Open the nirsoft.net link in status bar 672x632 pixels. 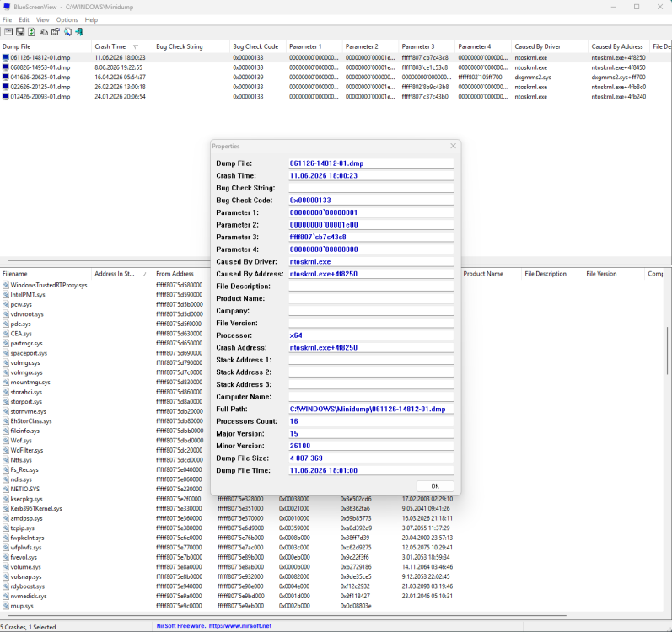pos(240,626)
